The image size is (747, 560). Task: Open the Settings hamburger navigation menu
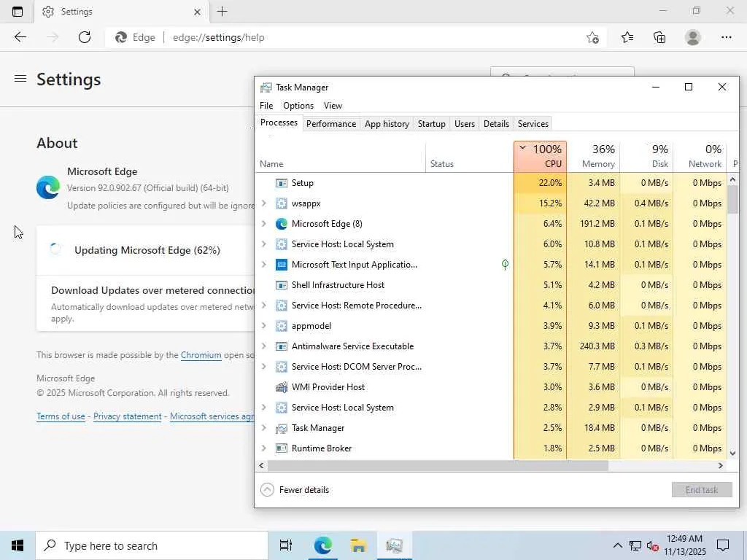pyautogui.click(x=20, y=78)
